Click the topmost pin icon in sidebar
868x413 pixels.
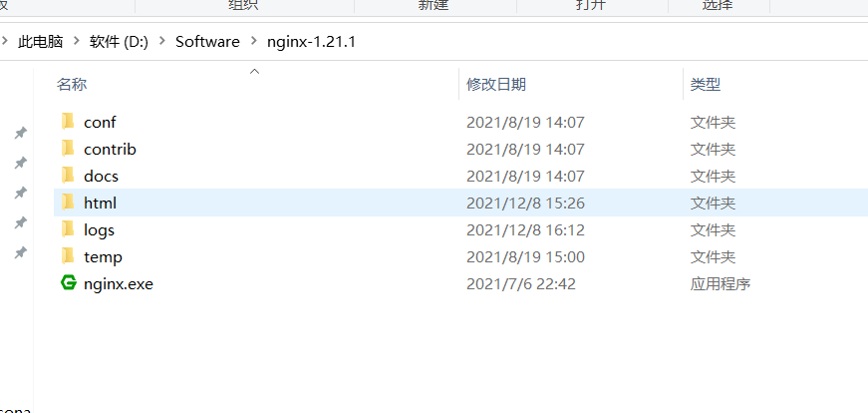pos(21,133)
